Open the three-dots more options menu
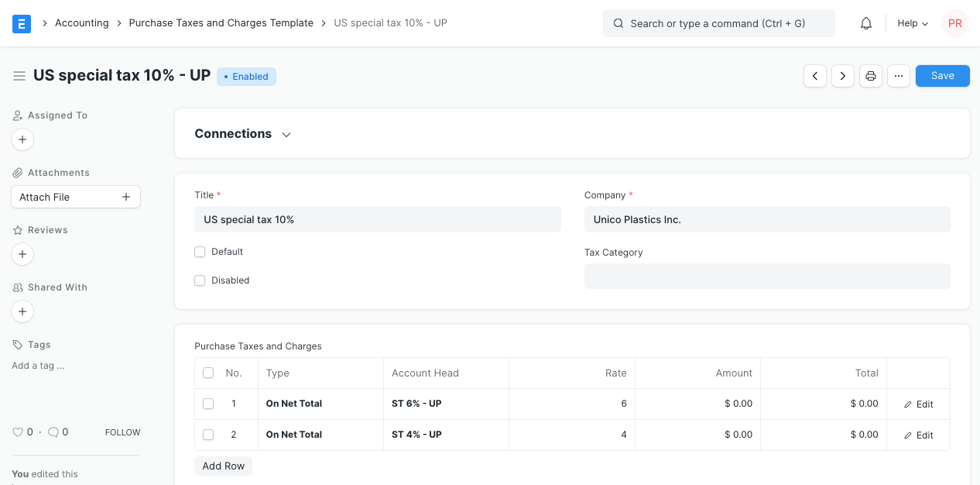Viewport: 980px width, 485px height. (899, 76)
